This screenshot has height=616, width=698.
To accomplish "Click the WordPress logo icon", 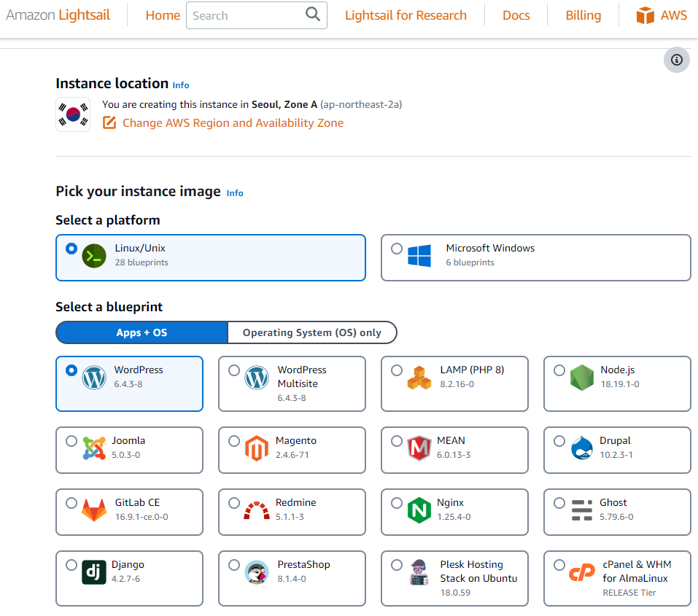I will (x=94, y=378).
